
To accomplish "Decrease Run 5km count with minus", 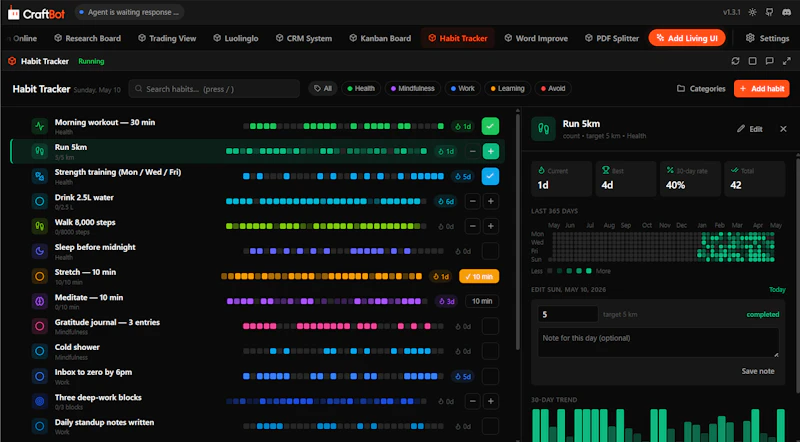I will coord(472,151).
